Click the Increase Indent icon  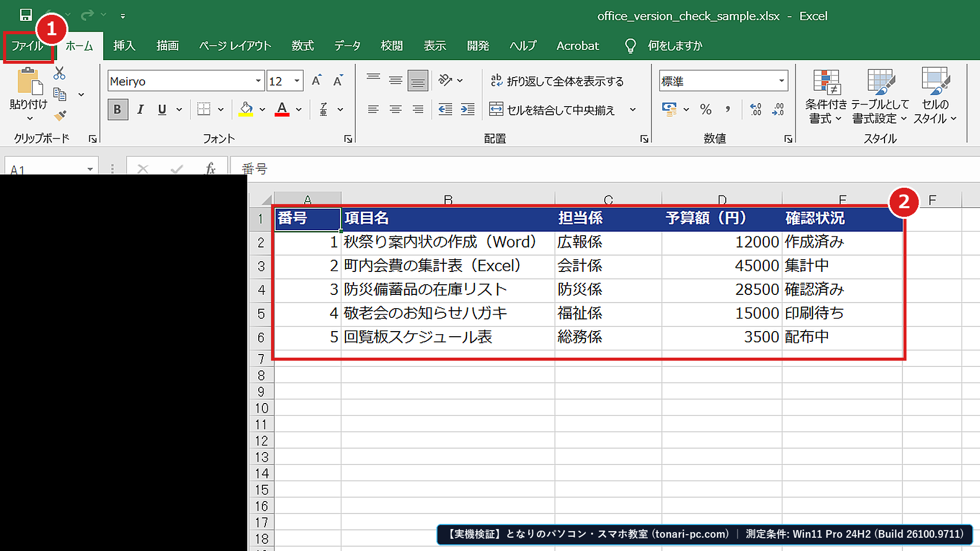point(468,109)
